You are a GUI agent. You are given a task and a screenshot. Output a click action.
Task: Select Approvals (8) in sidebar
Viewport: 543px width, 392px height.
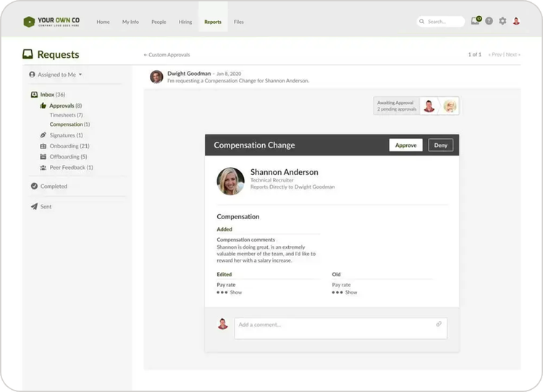click(65, 106)
